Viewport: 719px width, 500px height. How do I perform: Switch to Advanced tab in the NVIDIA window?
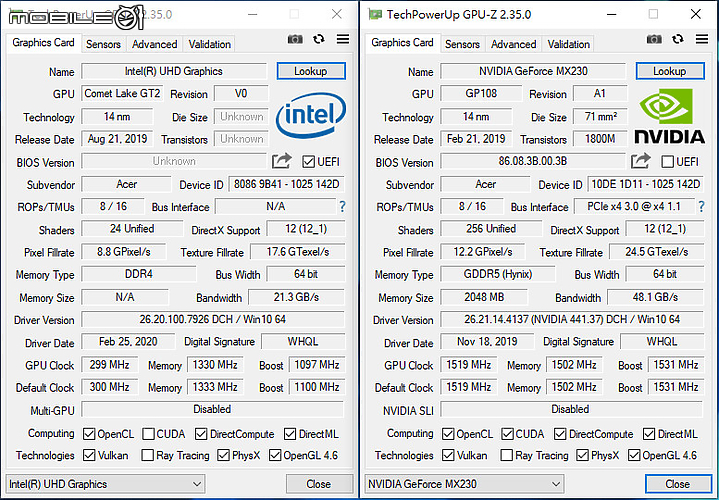click(514, 44)
